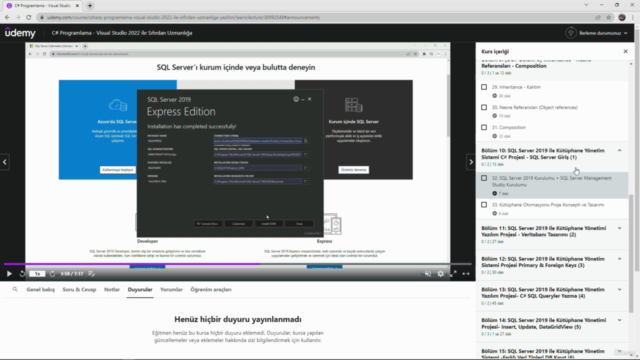640x360 pixels.
Task: Click video icon under lecture 31
Action: 494,136
